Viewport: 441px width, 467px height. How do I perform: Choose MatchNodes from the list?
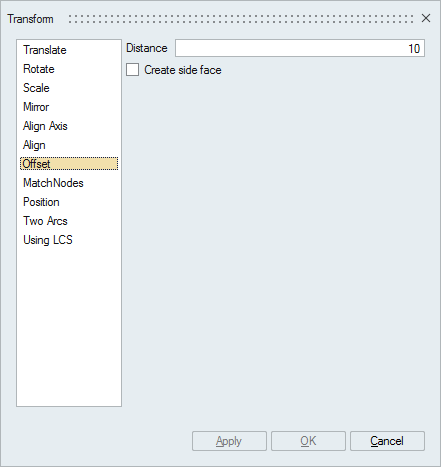pos(53,183)
